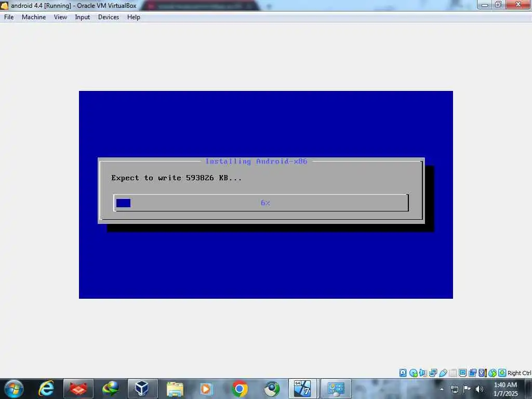This screenshot has height=399, width=532.
Task: Click the 6% installation progress bar
Action: pyautogui.click(x=261, y=203)
